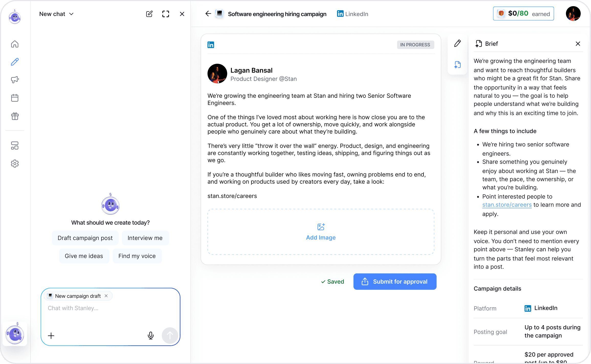Click the Software engineering hiring campaign title

pyautogui.click(x=277, y=14)
